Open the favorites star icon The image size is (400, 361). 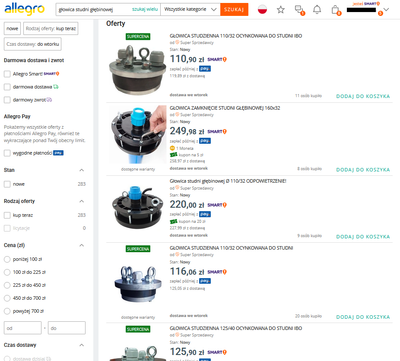click(281, 10)
